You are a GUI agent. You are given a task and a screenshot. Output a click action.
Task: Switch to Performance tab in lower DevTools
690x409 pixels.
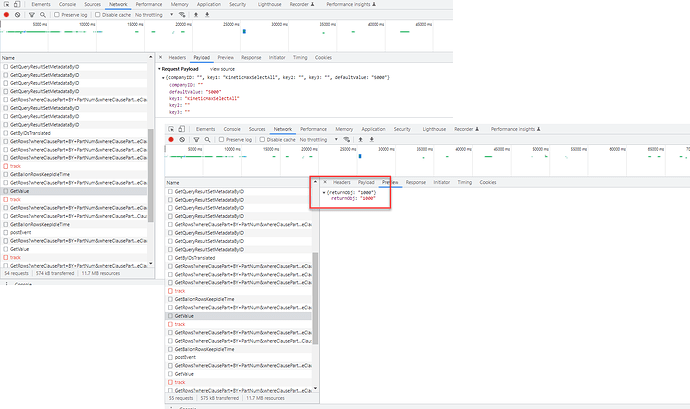pyautogui.click(x=313, y=129)
